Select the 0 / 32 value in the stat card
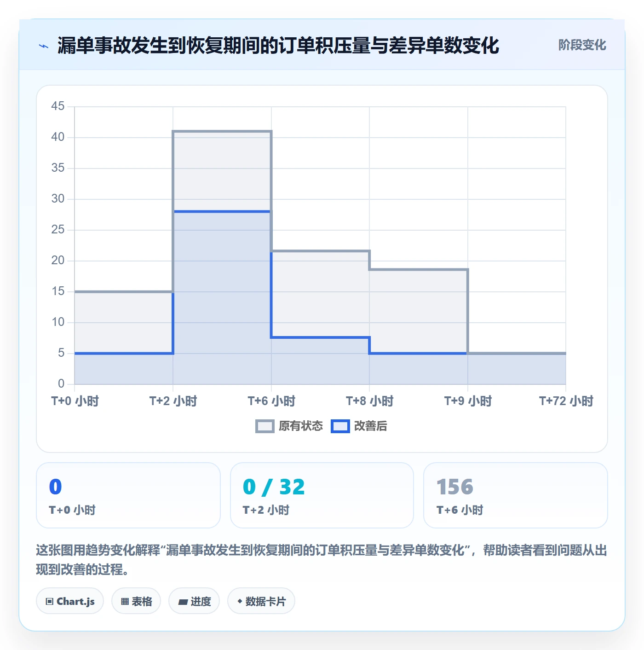 coord(274,487)
